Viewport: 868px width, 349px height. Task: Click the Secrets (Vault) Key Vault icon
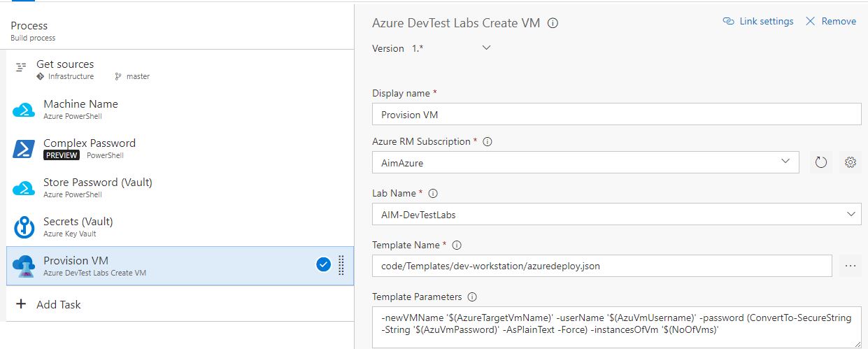(24, 227)
